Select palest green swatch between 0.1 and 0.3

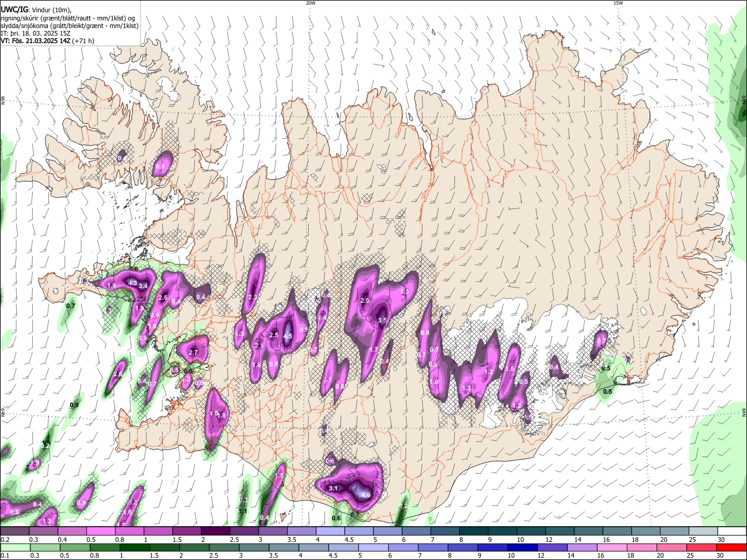(15, 547)
